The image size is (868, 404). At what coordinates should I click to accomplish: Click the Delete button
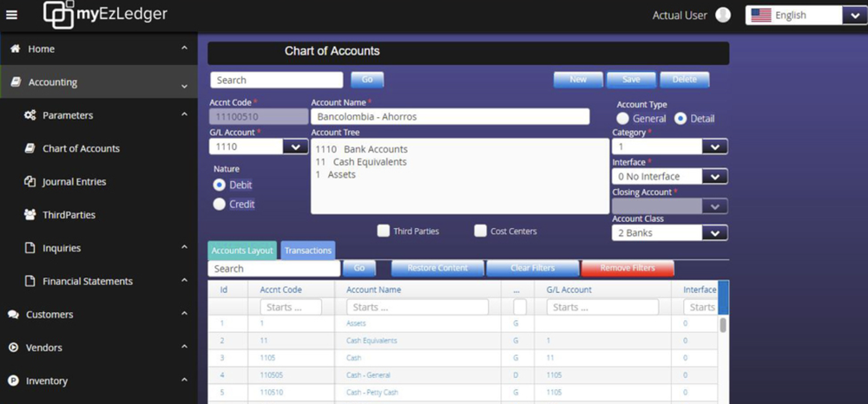pyautogui.click(x=684, y=80)
